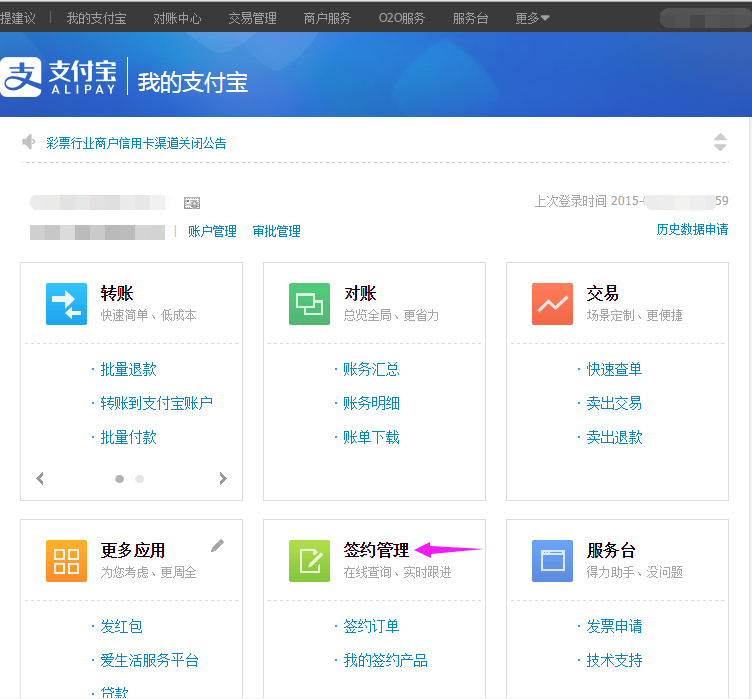Open the blue 转账 transfer icon
Image resolution: width=752 pixels, height=699 pixels.
(66, 304)
